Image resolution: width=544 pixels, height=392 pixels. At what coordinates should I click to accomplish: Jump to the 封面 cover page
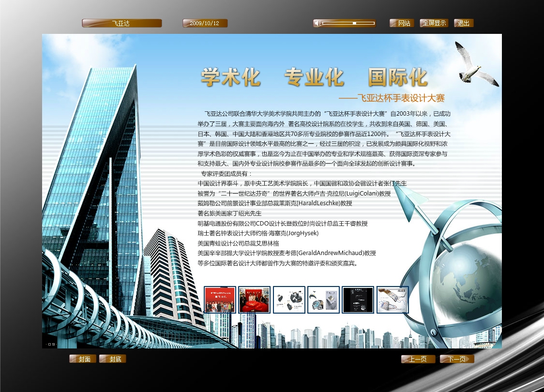click(x=83, y=359)
